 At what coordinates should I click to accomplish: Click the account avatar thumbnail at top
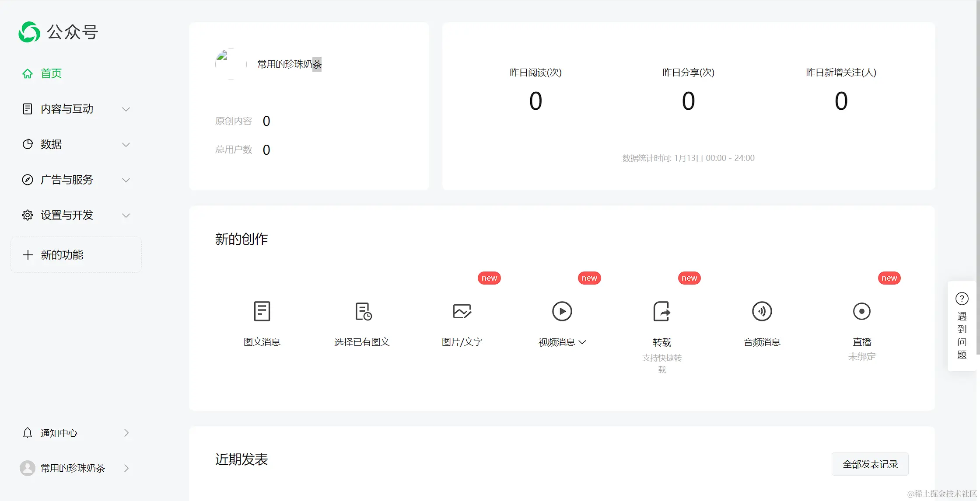(x=231, y=64)
